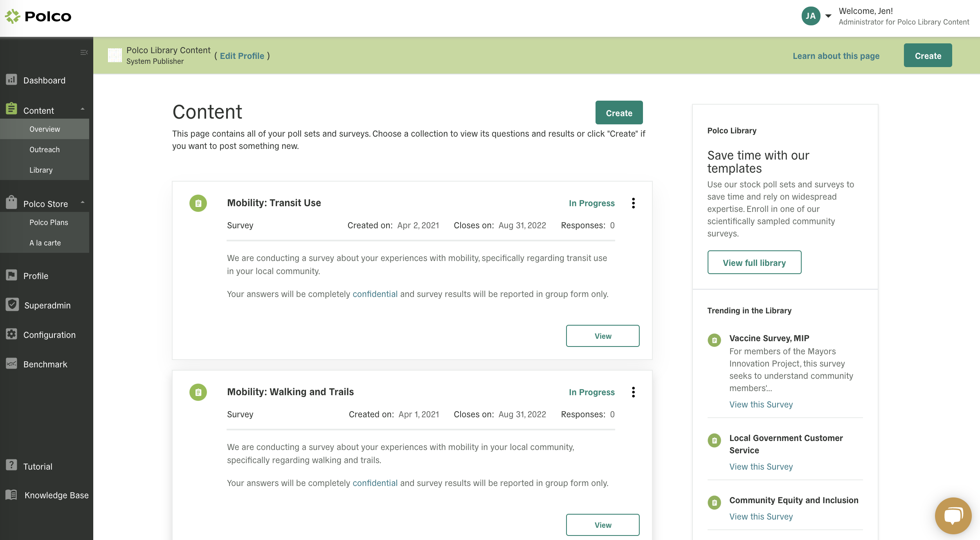
Task: Click In Progress status on Transit Use
Action: pos(591,203)
